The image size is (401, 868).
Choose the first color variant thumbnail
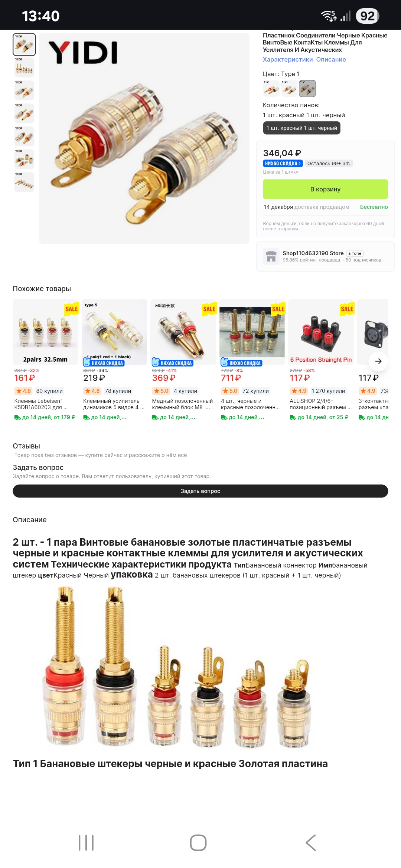click(x=271, y=88)
